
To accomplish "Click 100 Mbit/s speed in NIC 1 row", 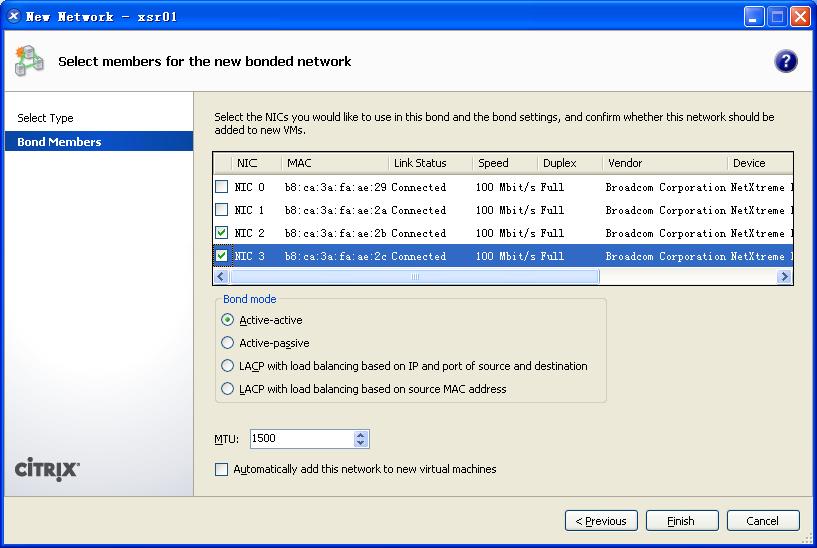I will (x=506, y=210).
